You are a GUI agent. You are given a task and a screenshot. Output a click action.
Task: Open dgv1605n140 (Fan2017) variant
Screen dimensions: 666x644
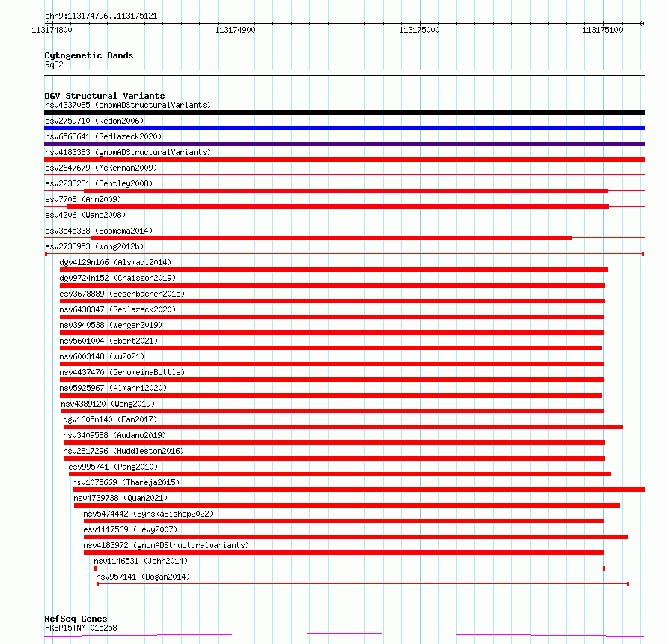343,427
